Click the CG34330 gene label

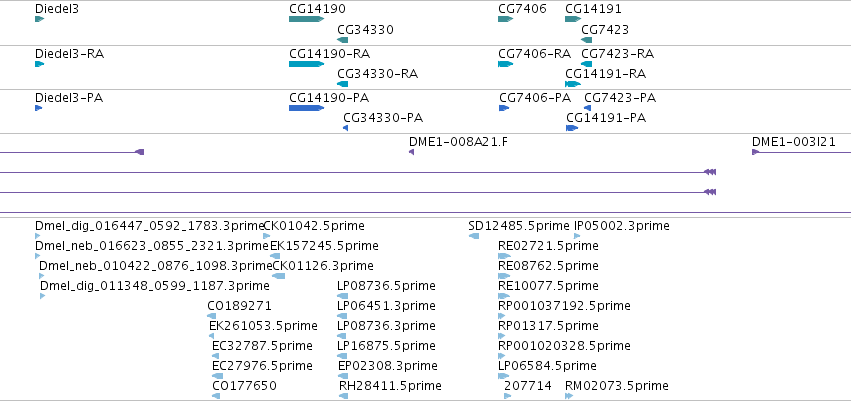click(x=365, y=29)
